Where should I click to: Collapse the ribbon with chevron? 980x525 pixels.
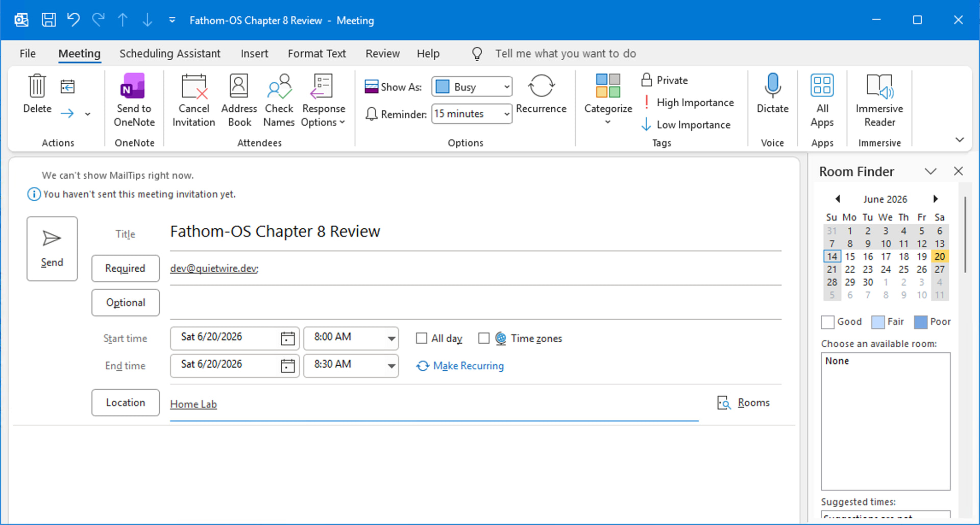point(960,139)
